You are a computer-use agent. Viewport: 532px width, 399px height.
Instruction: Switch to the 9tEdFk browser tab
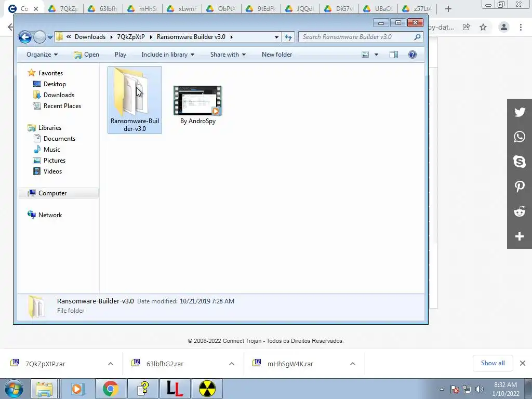[x=261, y=8]
